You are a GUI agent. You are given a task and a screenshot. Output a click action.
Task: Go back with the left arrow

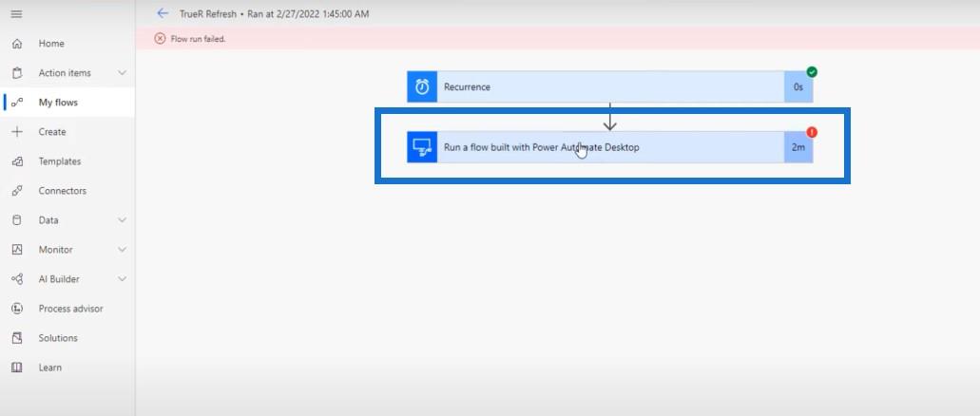tap(163, 13)
